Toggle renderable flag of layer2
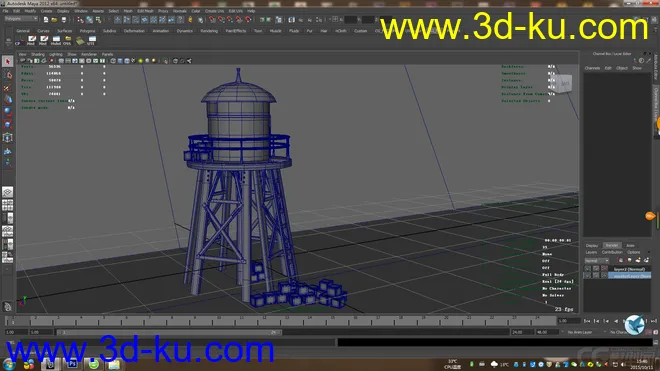 click(x=588, y=269)
